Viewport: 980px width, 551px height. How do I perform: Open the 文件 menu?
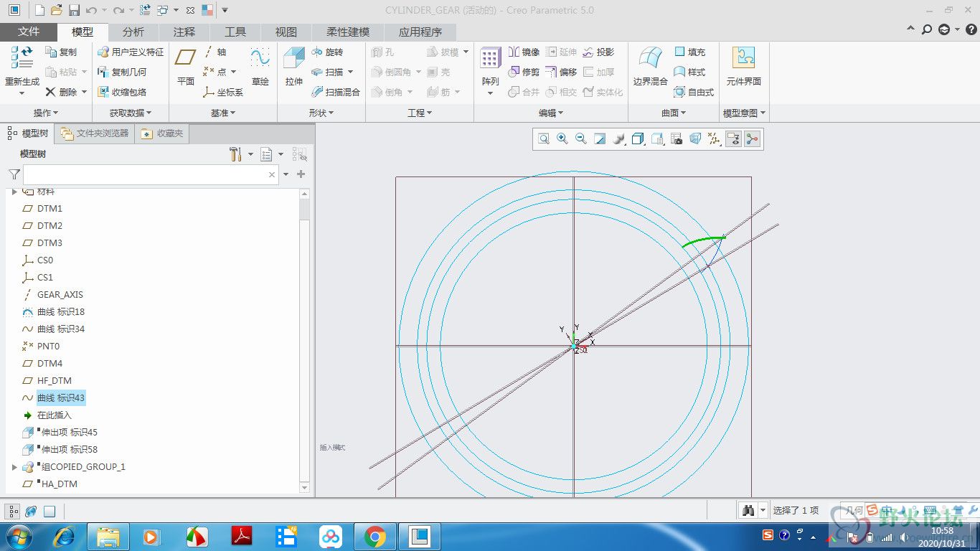pos(29,32)
